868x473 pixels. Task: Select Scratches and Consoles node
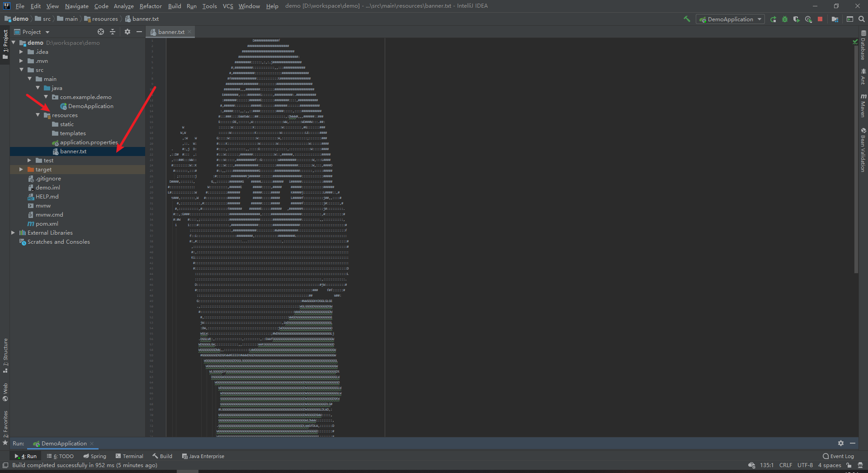pyautogui.click(x=54, y=241)
